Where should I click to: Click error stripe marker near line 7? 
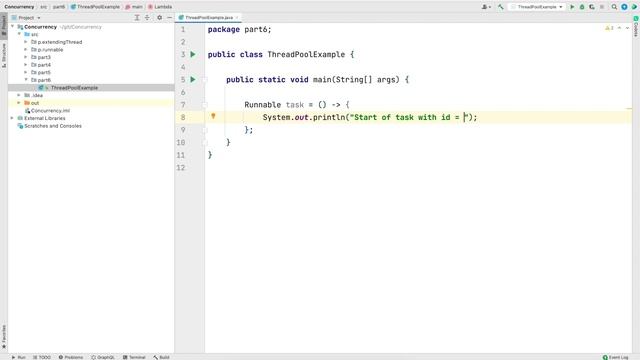[629, 109]
